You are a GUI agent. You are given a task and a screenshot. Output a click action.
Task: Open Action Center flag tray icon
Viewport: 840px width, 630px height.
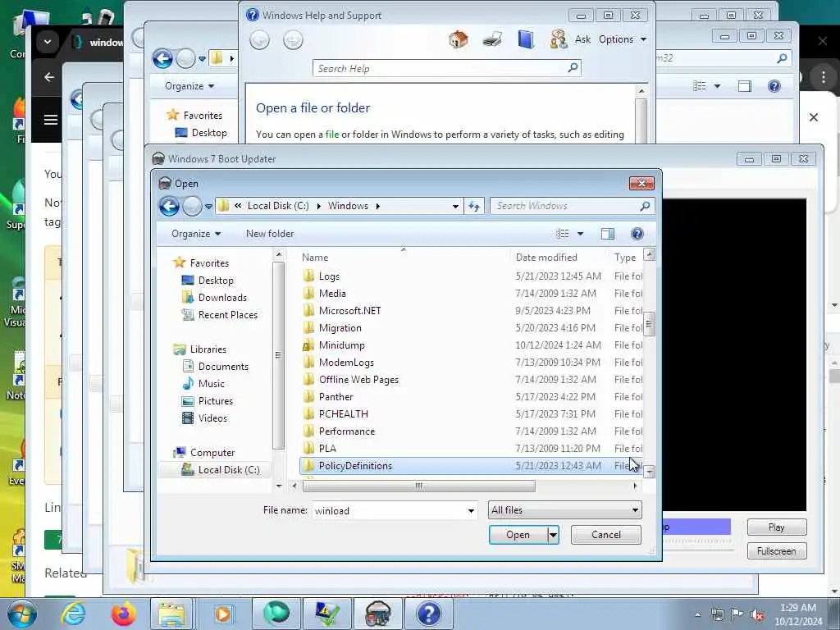pos(737,614)
